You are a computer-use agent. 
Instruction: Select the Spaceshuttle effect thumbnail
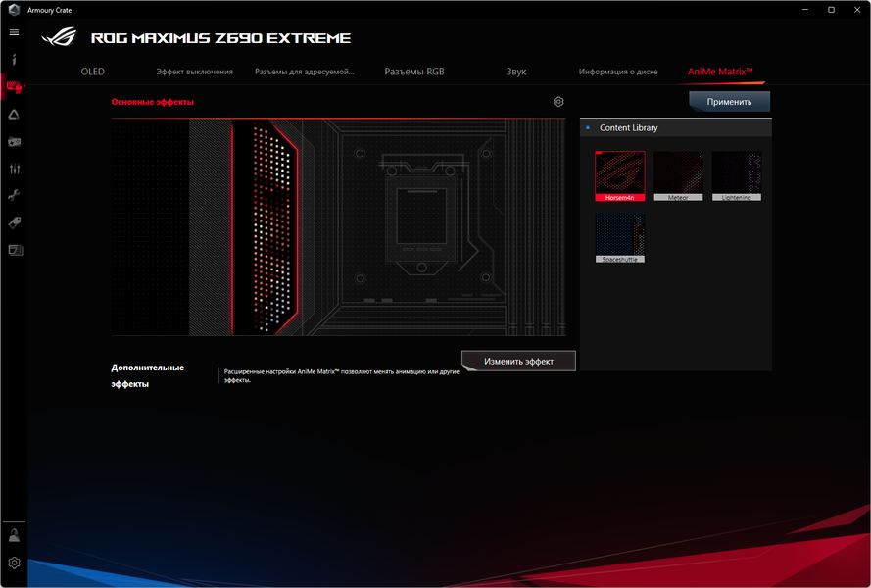[620, 238]
